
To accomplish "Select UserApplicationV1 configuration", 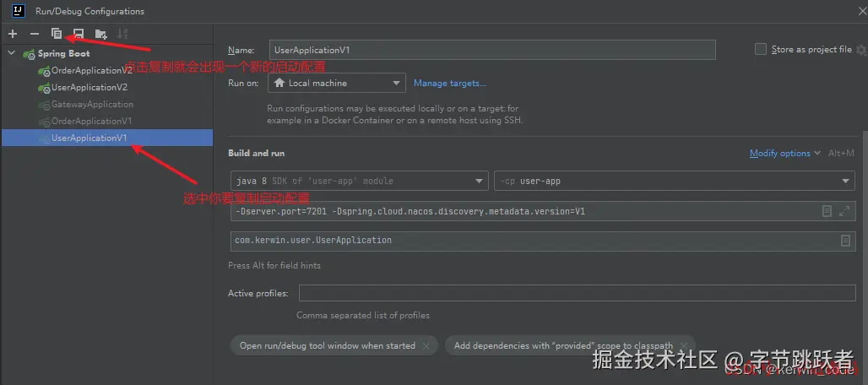I will [x=107, y=138].
